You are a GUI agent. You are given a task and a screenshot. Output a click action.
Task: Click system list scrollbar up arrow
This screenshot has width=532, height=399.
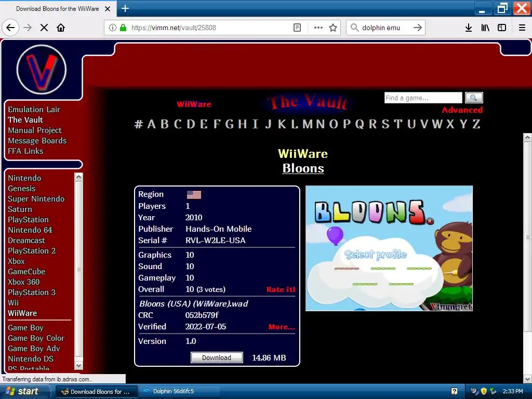pyautogui.click(x=79, y=177)
